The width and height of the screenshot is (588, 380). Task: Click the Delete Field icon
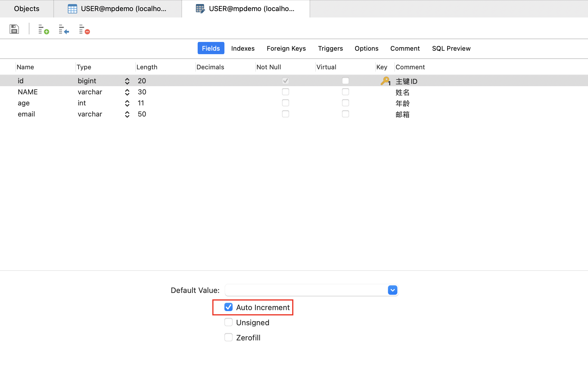84,29
